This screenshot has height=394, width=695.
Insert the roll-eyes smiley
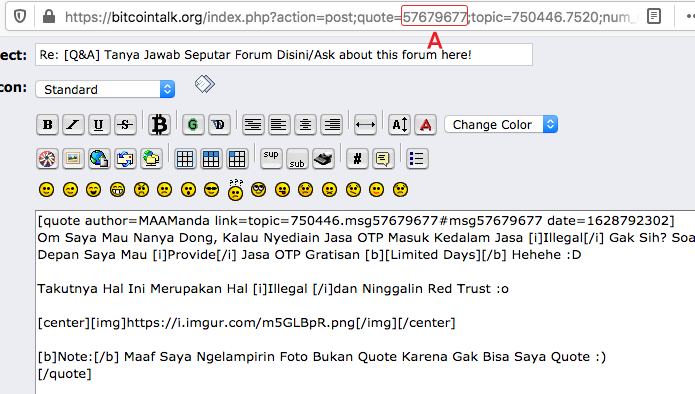(259, 190)
